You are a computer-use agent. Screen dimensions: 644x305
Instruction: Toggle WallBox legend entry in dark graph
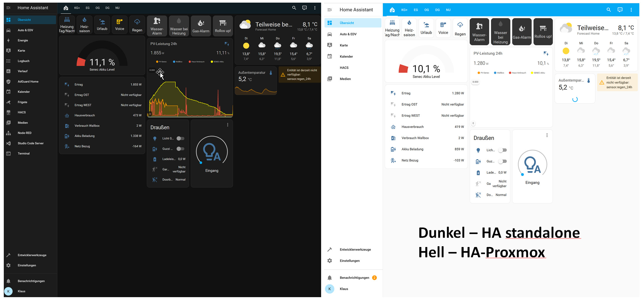point(178,62)
